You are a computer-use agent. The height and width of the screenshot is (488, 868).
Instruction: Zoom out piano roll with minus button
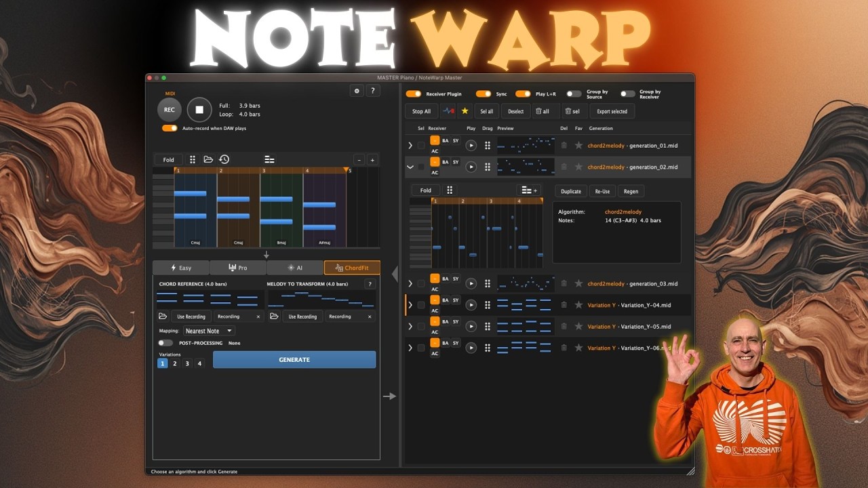pyautogui.click(x=359, y=160)
